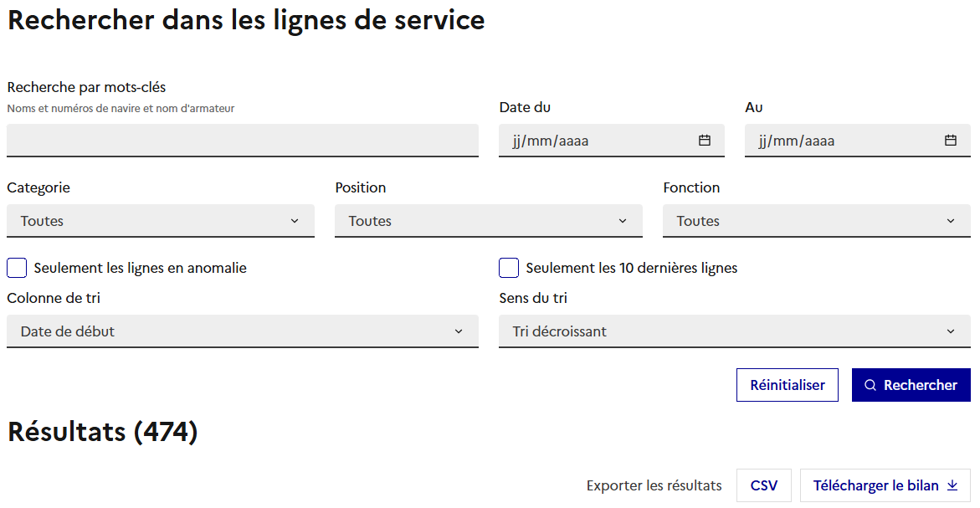Check Seulement les 10 dernières lignes
This screenshot has width=980, height=508.
click(x=509, y=268)
